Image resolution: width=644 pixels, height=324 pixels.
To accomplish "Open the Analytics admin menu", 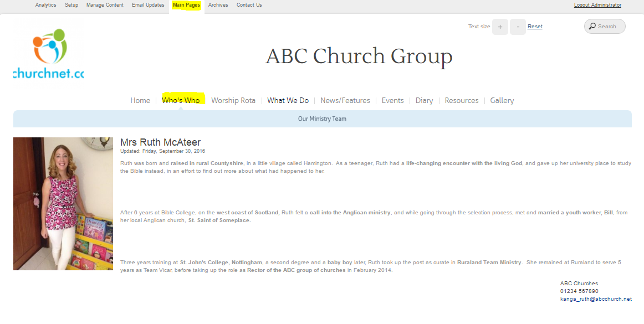I will coord(45,5).
